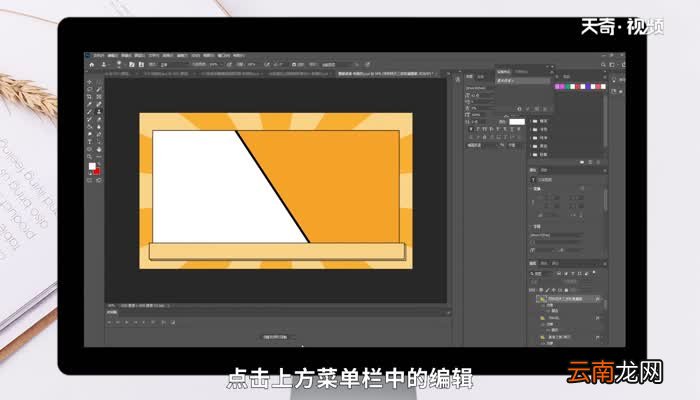Select the Blur tool

(x=99, y=127)
